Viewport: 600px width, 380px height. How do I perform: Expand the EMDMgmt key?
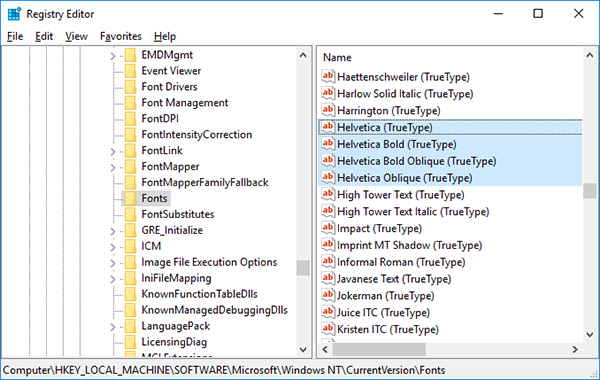[112, 56]
